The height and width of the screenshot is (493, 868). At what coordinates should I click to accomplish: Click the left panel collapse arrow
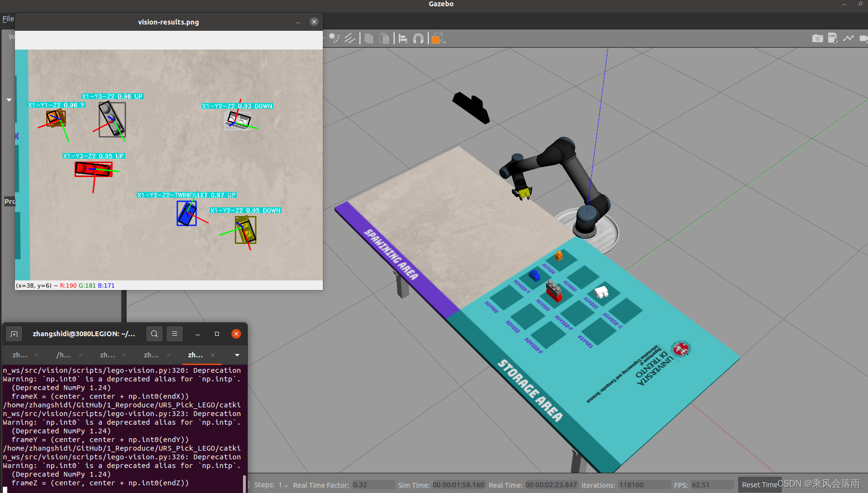coord(9,100)
